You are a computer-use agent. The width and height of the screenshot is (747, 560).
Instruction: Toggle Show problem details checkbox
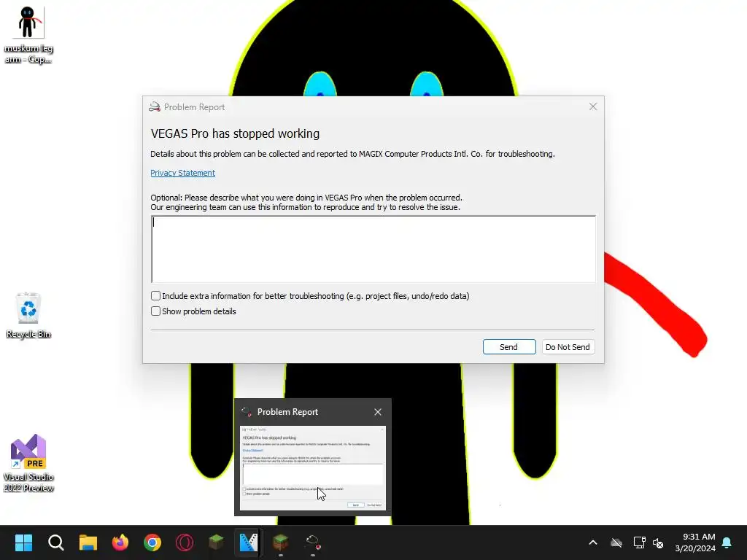pos(156,311)
